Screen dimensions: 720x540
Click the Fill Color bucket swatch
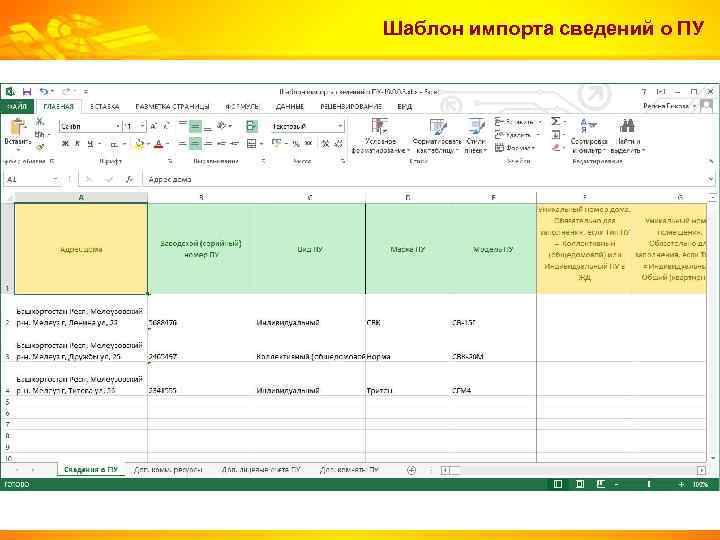[x=140, y=144]
